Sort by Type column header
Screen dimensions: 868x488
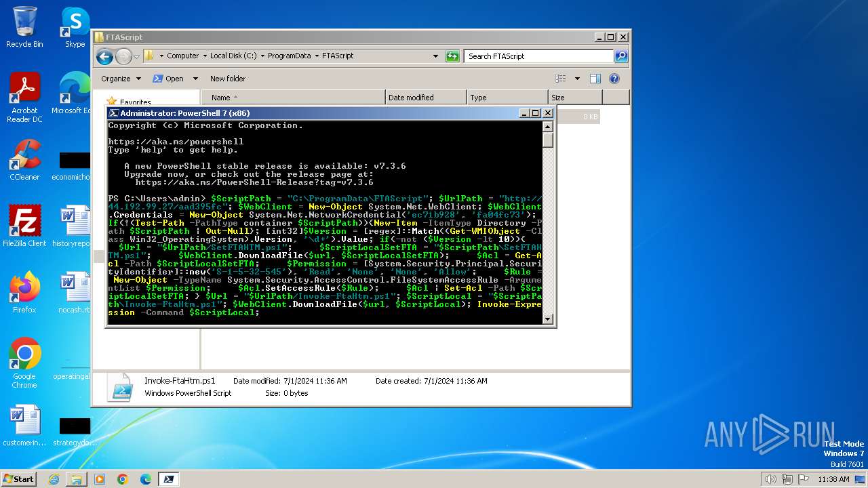[x=507, y=98]
